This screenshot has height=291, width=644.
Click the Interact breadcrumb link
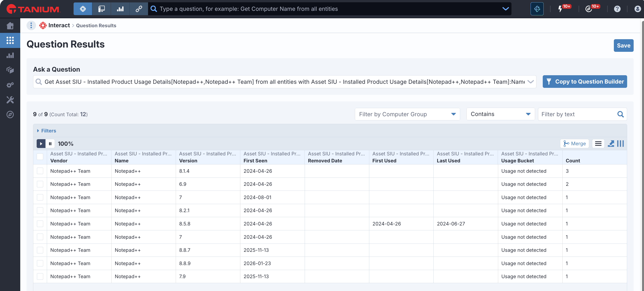(x=59, y=25)
